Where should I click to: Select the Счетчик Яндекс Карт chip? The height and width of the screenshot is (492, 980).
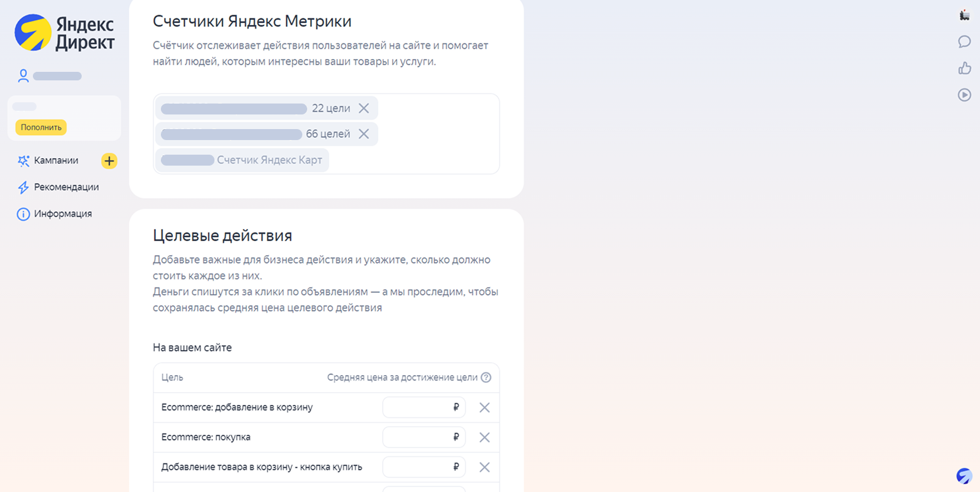point(242,160)
